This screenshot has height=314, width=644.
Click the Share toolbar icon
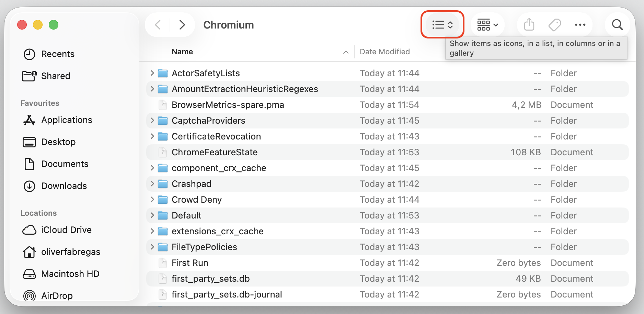529,25
